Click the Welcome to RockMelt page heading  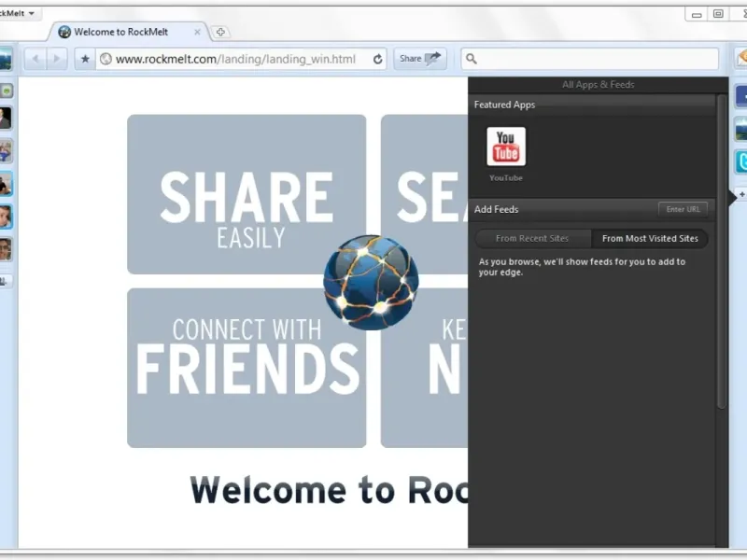point(330,490)
